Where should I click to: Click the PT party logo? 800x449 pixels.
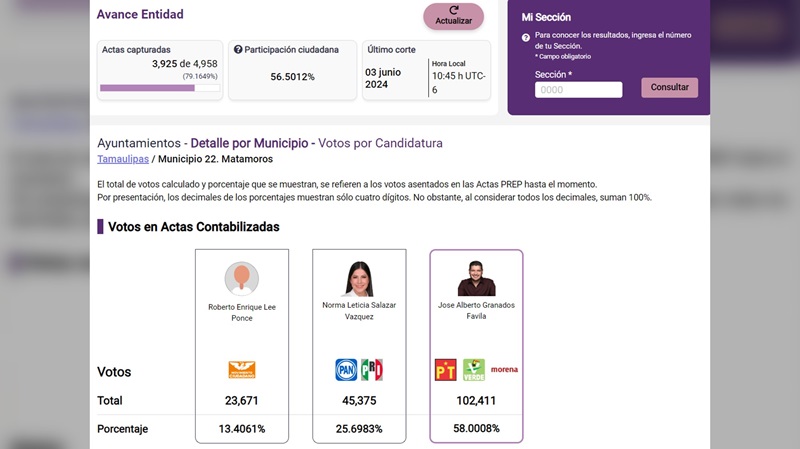(446, 370)
